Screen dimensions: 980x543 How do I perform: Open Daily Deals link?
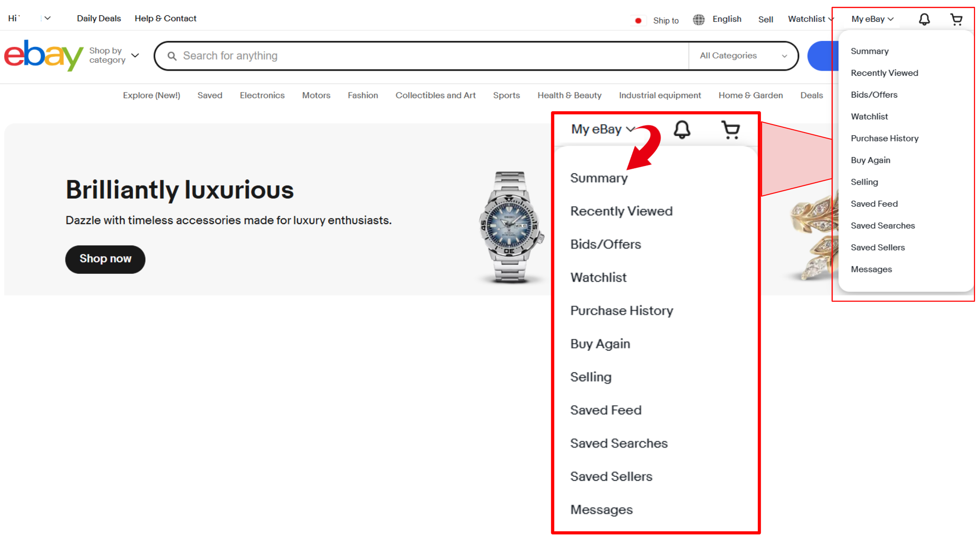(x=99, y=18)
